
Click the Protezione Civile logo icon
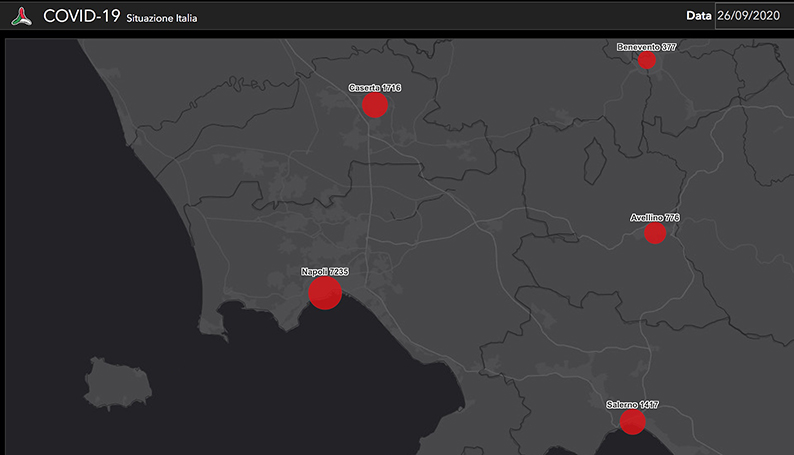click(22, 16)
